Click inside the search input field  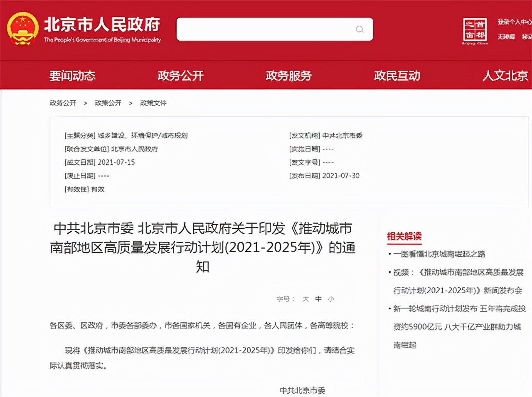pos(266,29)
